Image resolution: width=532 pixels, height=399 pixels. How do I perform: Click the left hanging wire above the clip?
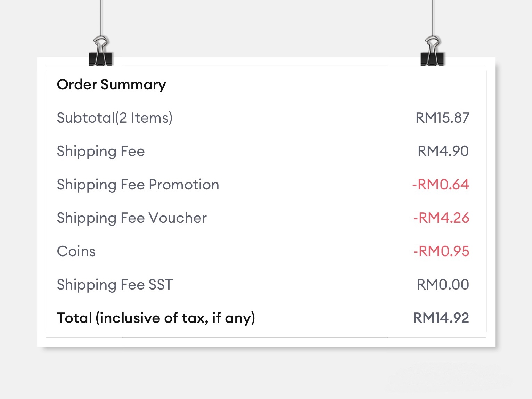(101, 17)
